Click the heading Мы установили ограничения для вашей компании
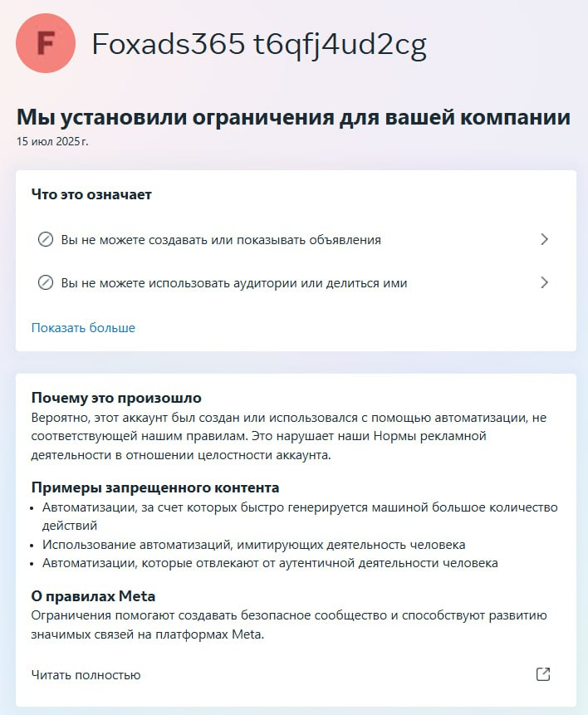 293,117
